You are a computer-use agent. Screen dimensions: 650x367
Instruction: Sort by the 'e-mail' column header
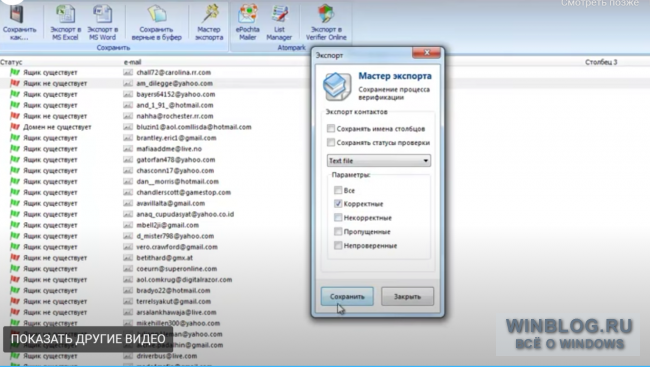pos(133,62)
